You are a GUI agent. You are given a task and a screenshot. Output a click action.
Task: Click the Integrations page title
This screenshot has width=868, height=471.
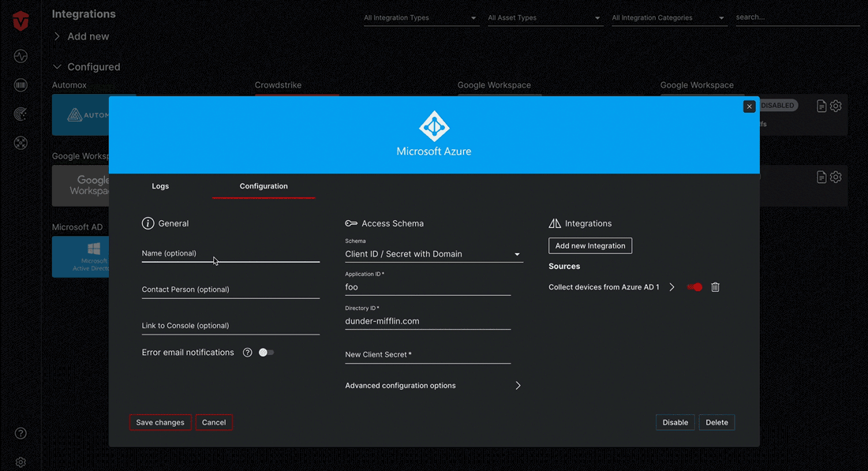point(84,14)
